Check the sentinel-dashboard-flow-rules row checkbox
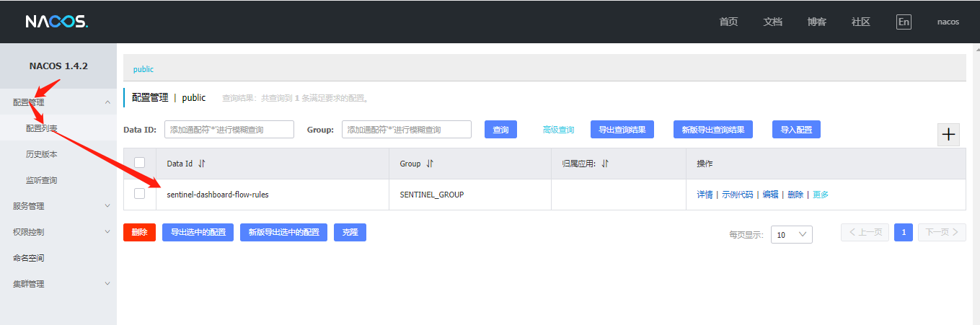Screen dimensions: 980x325 (140, 194)
